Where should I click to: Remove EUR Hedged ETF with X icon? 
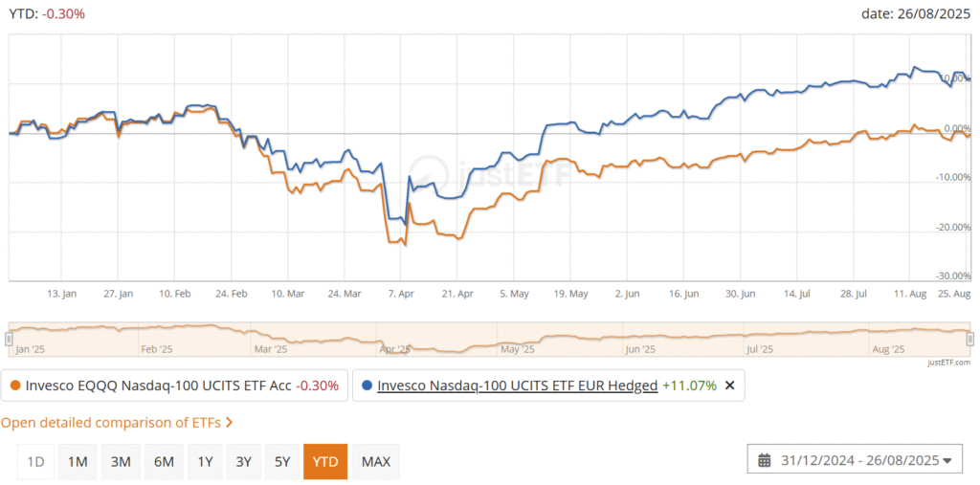[x=728, y=386]
